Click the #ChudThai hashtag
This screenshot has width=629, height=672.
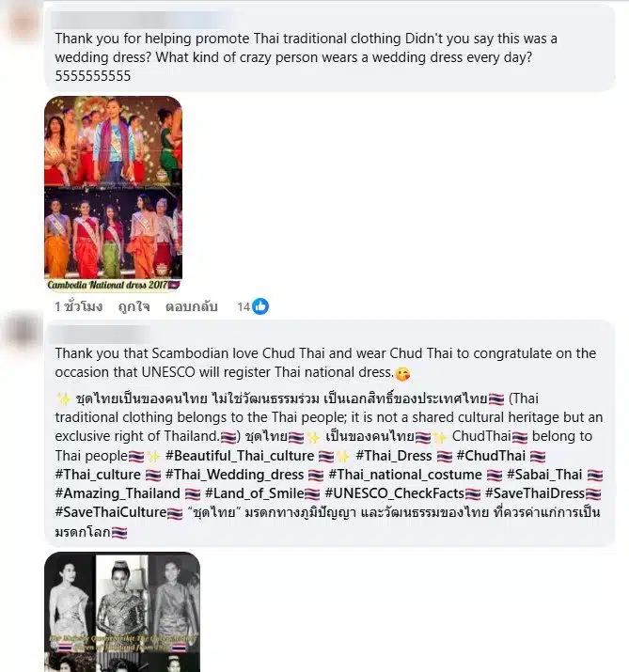tap(491, 456)
